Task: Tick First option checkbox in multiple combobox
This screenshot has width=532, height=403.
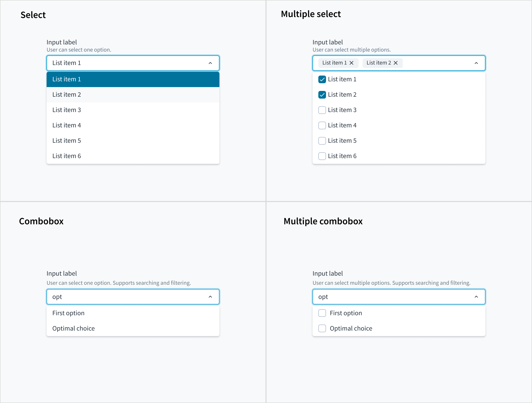Action: [x=322, y=313]
